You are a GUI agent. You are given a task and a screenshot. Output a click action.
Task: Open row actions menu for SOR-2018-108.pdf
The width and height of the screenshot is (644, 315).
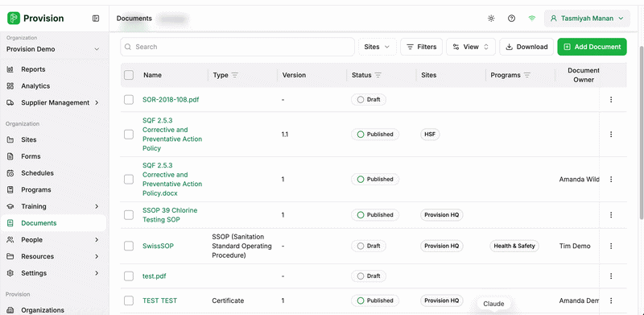(611, 100)
